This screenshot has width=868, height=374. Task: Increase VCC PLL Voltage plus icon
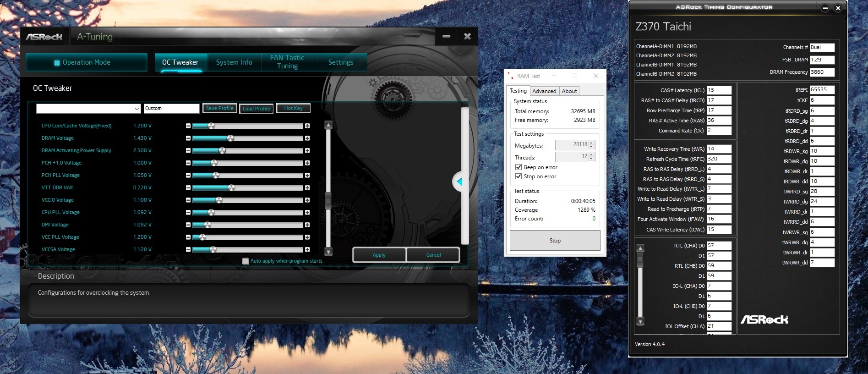click(307, 237)
